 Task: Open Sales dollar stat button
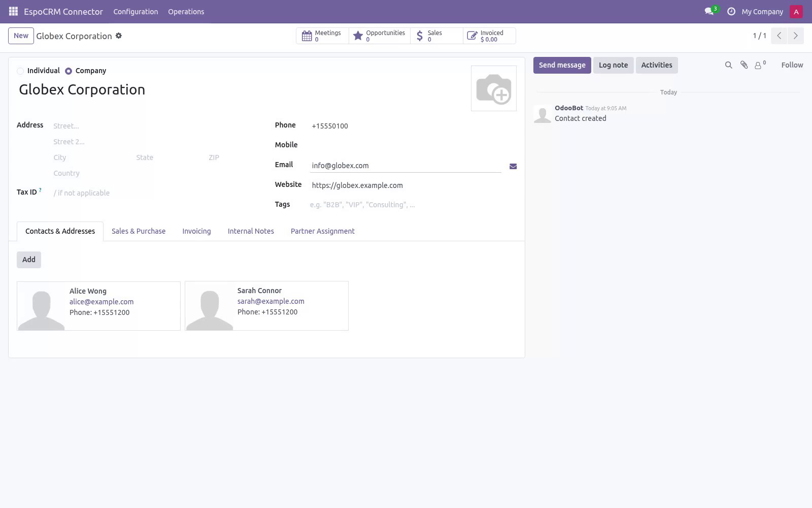[x=436, y=36]
